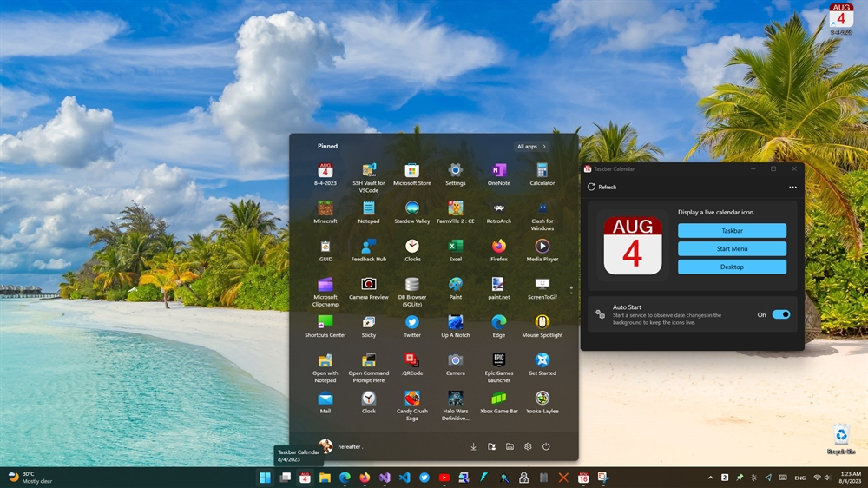Pin live calendar icon to Start Menu

pos(732,248)
